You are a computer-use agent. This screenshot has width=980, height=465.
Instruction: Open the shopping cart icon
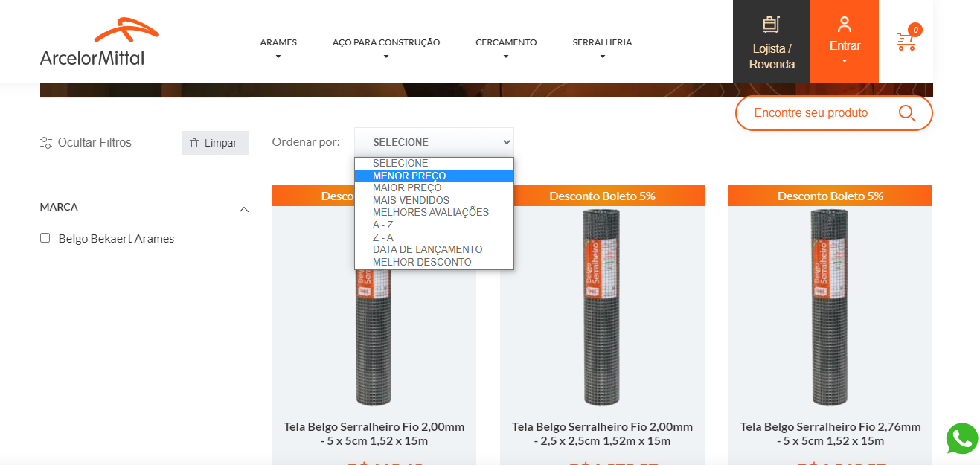tap(906, 41)
